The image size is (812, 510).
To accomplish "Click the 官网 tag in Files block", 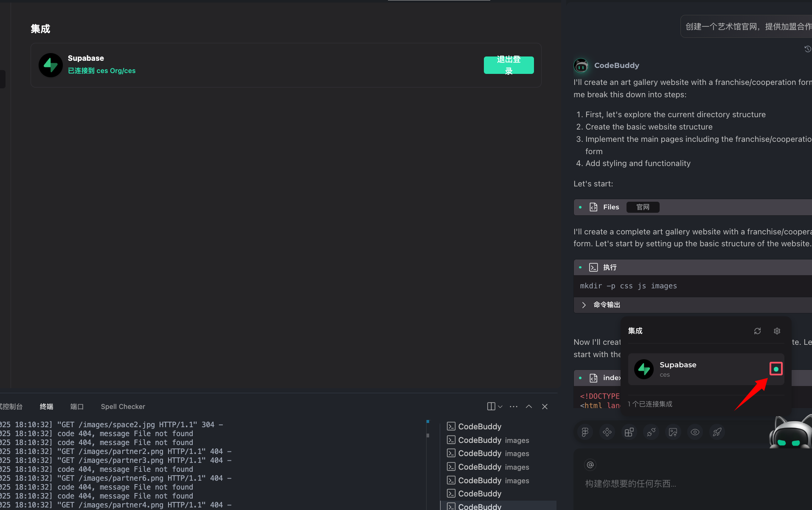I will [x=643, y=207].
